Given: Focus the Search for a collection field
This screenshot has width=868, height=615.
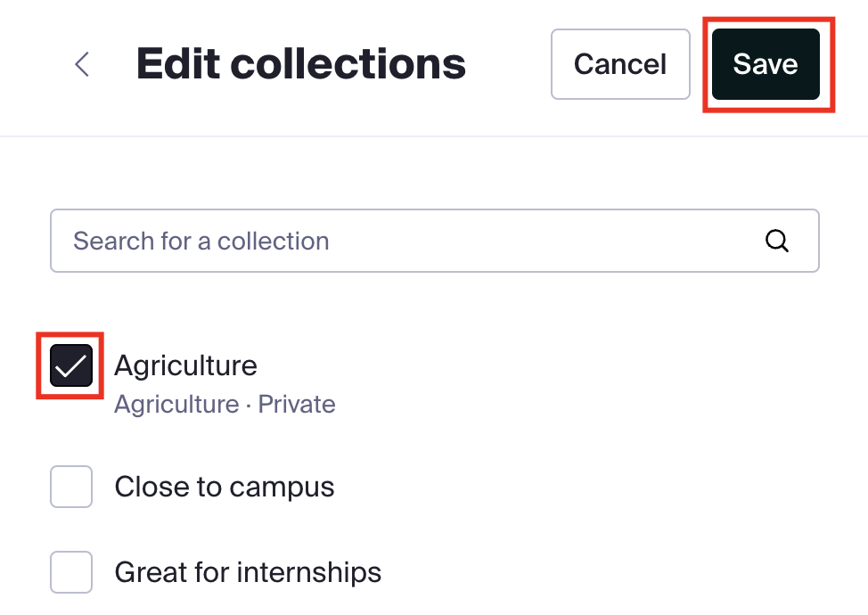Looking at the screenshot, I should (x=401, y=241).
